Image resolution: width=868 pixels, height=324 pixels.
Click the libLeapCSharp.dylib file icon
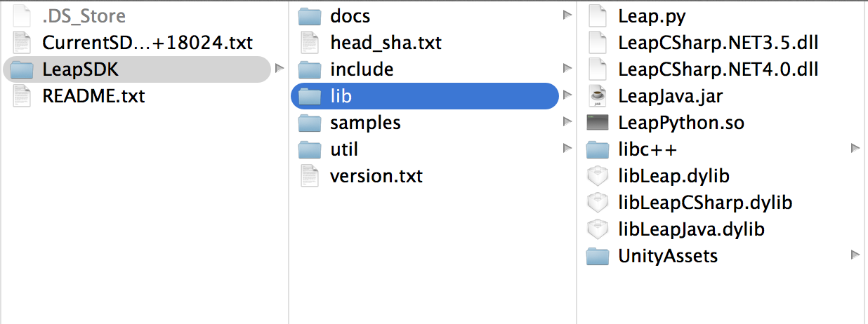(x=597, y=203)
